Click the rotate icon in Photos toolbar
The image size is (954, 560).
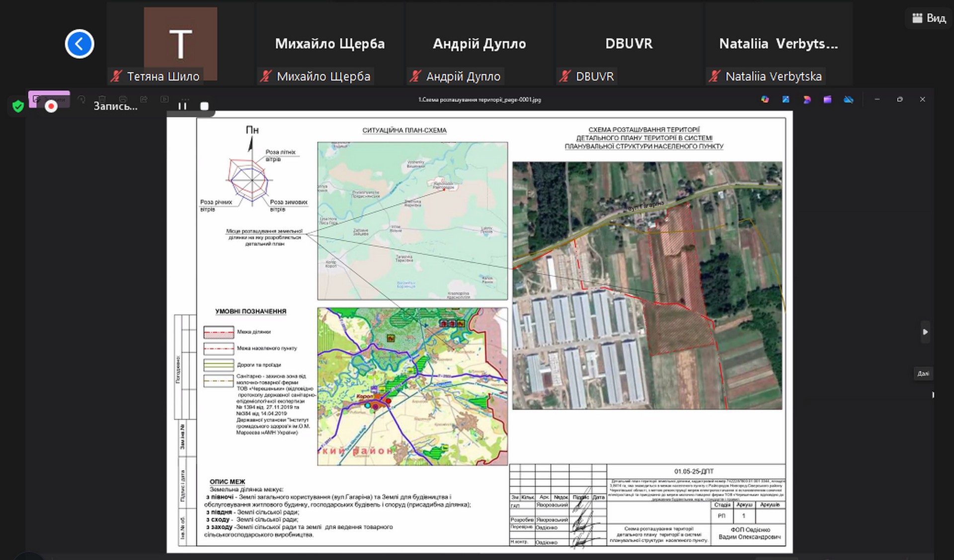tap(81, 99)
